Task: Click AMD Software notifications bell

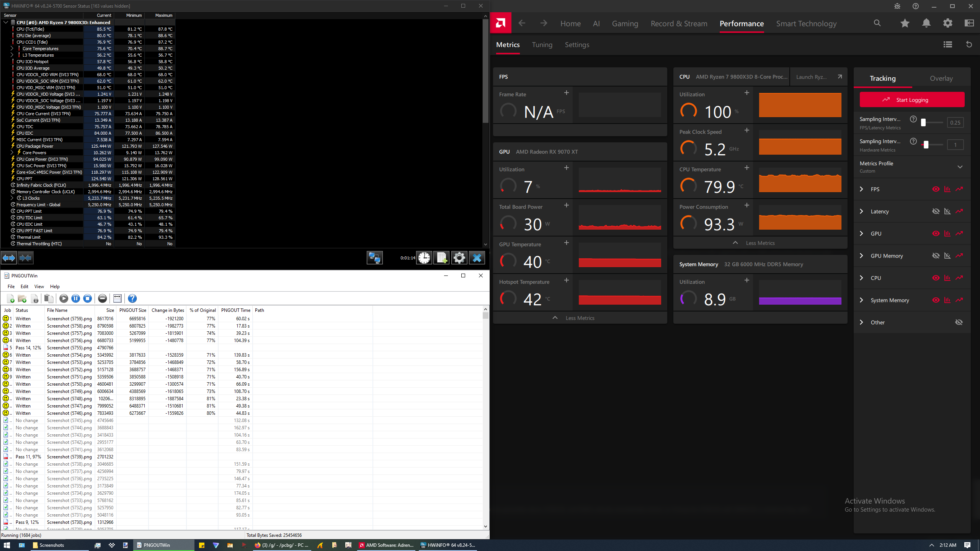Action: (x=926, y=23)
